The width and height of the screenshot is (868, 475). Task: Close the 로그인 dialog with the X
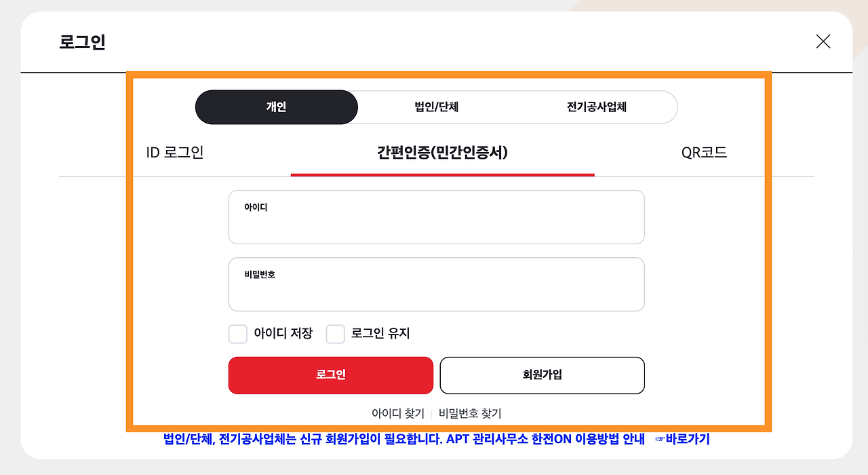point(823,41)
